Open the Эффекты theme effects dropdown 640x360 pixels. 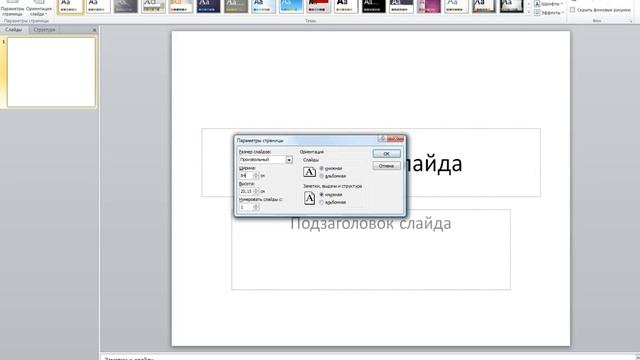pyautogui.click(x=549, y=13)
